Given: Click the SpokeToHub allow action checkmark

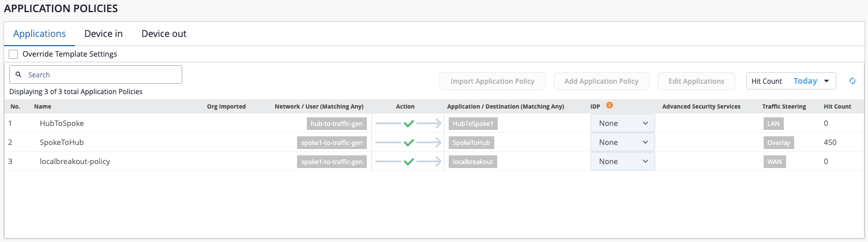Looking at the screenshot, I should [408, 143].
